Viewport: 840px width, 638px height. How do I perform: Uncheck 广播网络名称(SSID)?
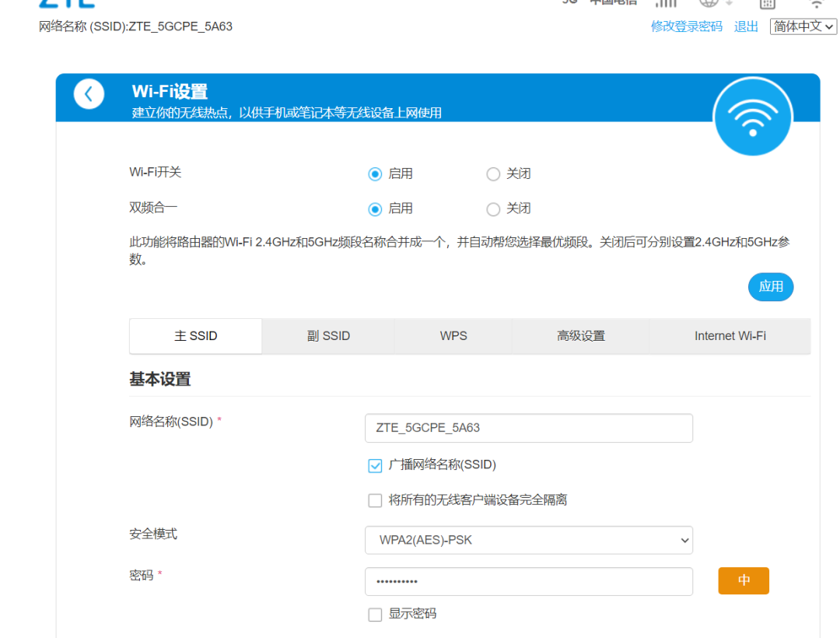[x=375, y=465]
